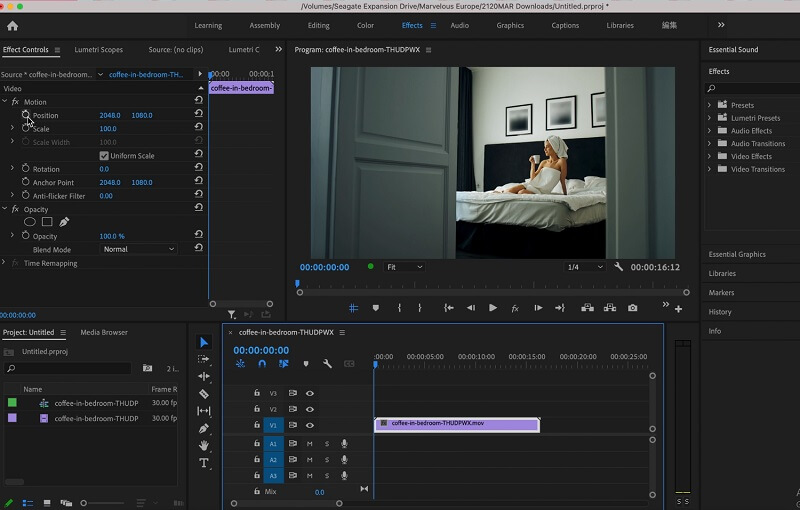Screen dimensions: 800x510
Task: Open Program Monitor settings wrench
Action: [x=618, y=267]
